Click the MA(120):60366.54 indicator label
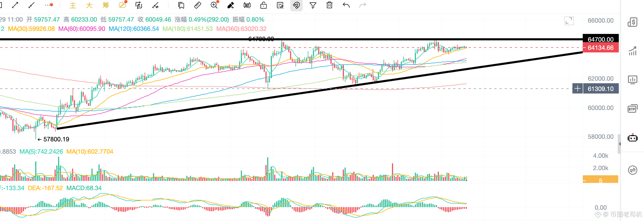 coord(134,29)
